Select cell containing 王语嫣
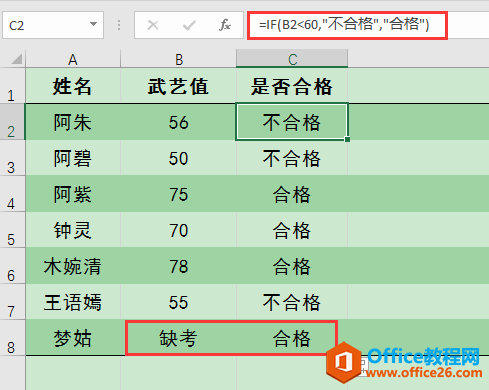489x390 pixels. coord(73,302)
